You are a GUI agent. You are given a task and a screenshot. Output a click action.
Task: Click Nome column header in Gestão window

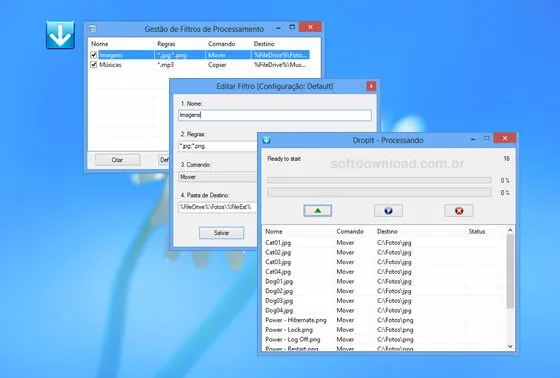point(99,44)
